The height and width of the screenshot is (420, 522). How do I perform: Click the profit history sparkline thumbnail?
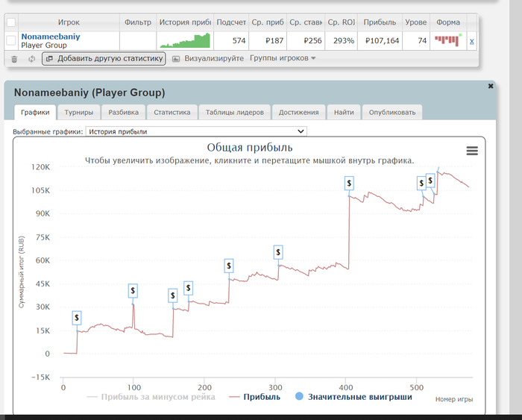(x=185, y=40)
